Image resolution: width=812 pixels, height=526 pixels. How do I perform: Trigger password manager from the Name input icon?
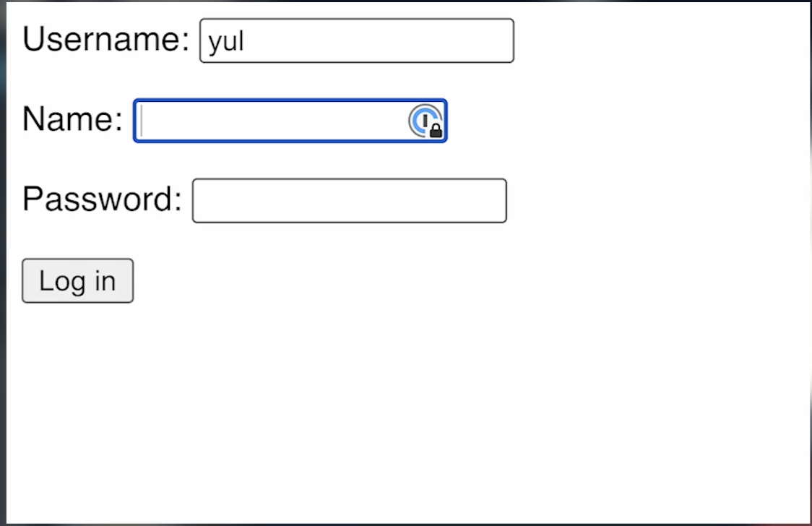(x=426, y=121)
